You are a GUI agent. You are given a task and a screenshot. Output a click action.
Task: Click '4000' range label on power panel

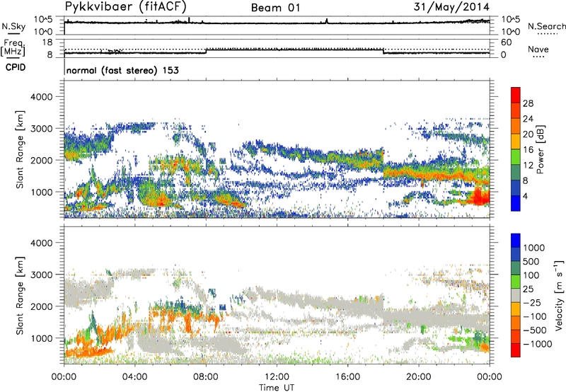41,97
